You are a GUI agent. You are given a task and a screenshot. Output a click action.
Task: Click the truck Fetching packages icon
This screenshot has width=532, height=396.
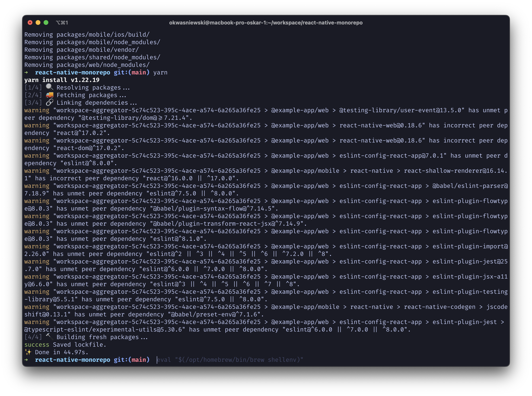click(50, 95)
